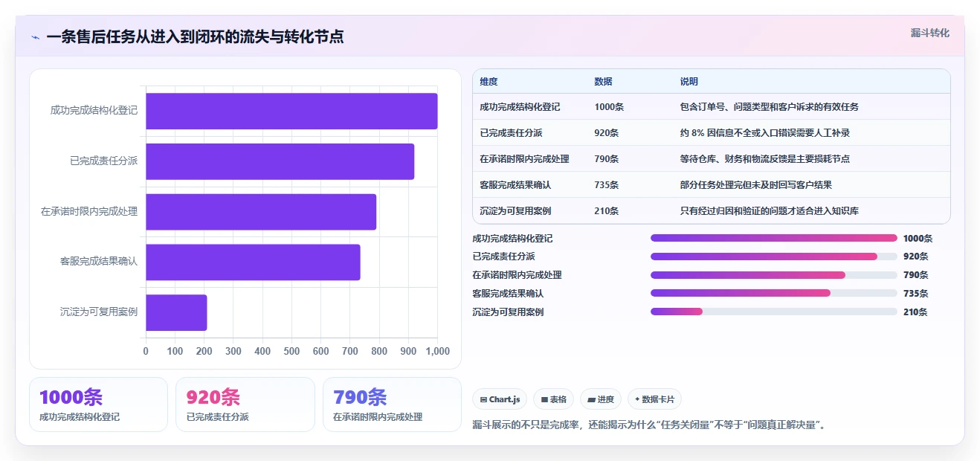The height and width of the screenshot is (461, 980).
Task: Click the chart bar for 沉淀为可复用案例
Action: pyautogui.click(x=176, y=312)
